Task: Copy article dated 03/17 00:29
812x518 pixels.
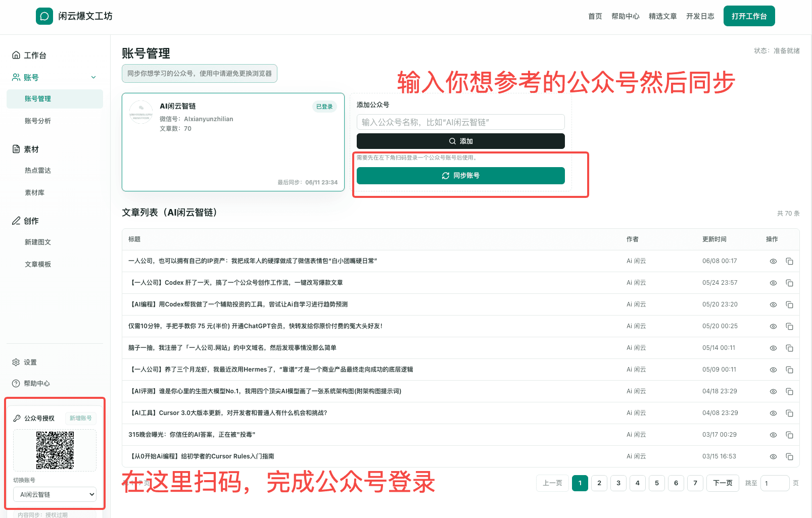Action: click(x=789, y=435)
